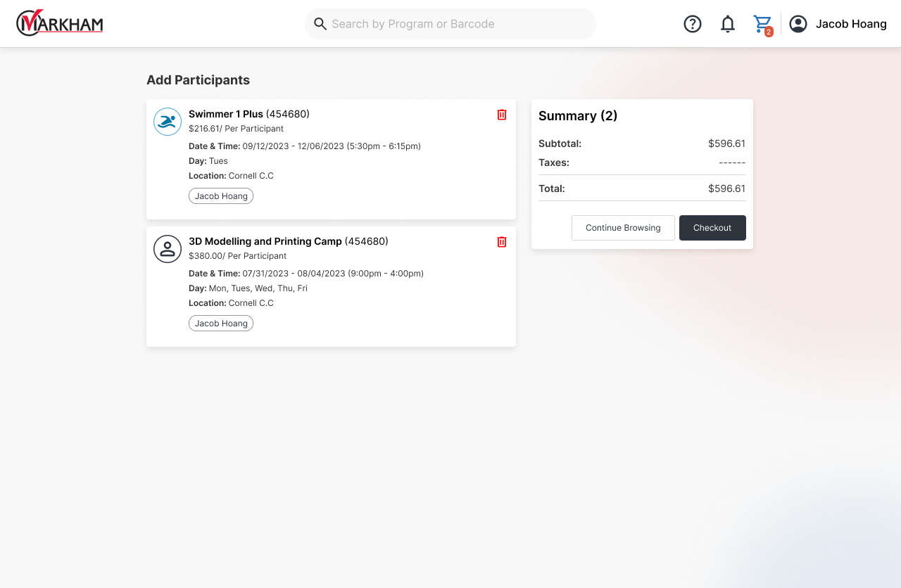Viewport: 901px width, 588px height.
Task: Delete Swimmer 1 Plus with trash icon
Action: 502,115
